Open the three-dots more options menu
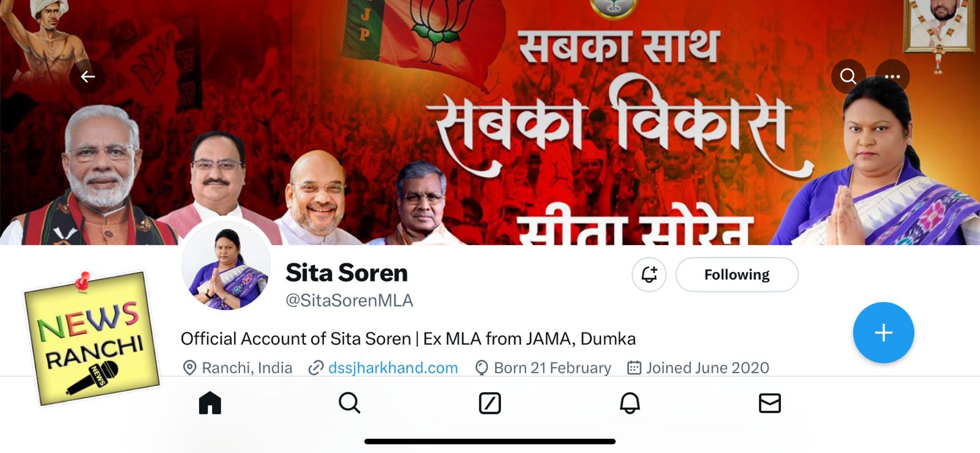Image resolution: width=980 pixels, height=453 pixels. [892, 77]
